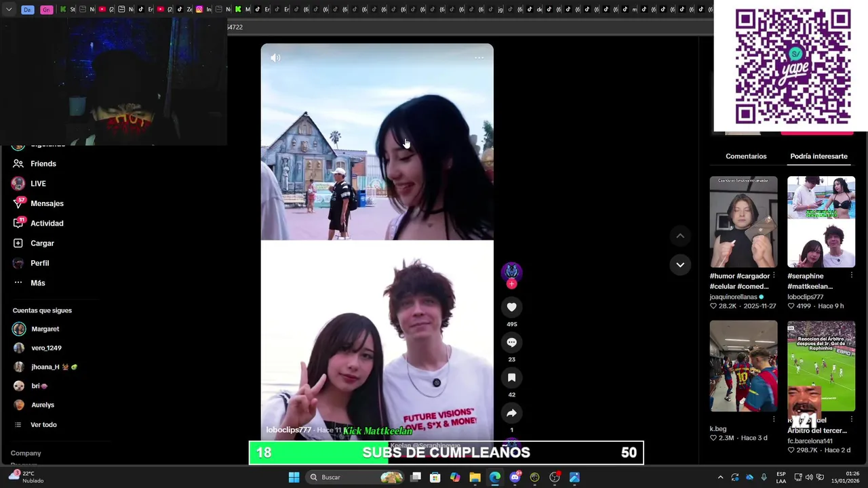This screenshot has width=868, height=488.
Task: Open options dots for fc.barcelona141 video
Action: coord(852,420)
